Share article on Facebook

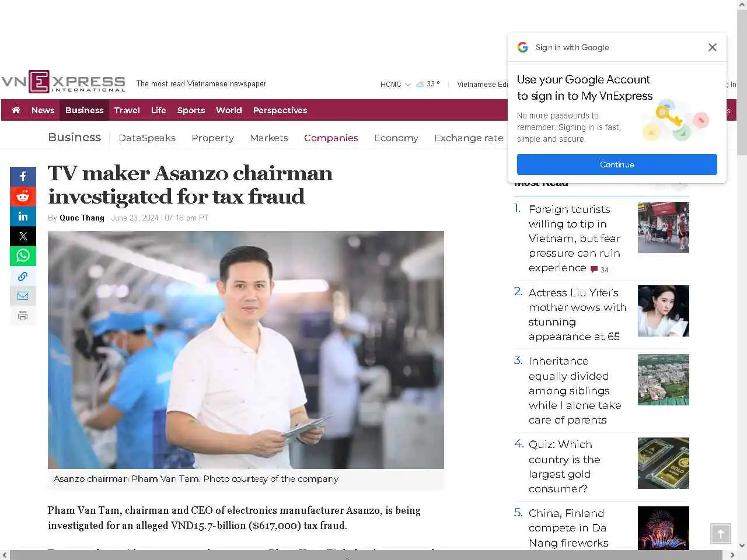[x=23, y=176]
